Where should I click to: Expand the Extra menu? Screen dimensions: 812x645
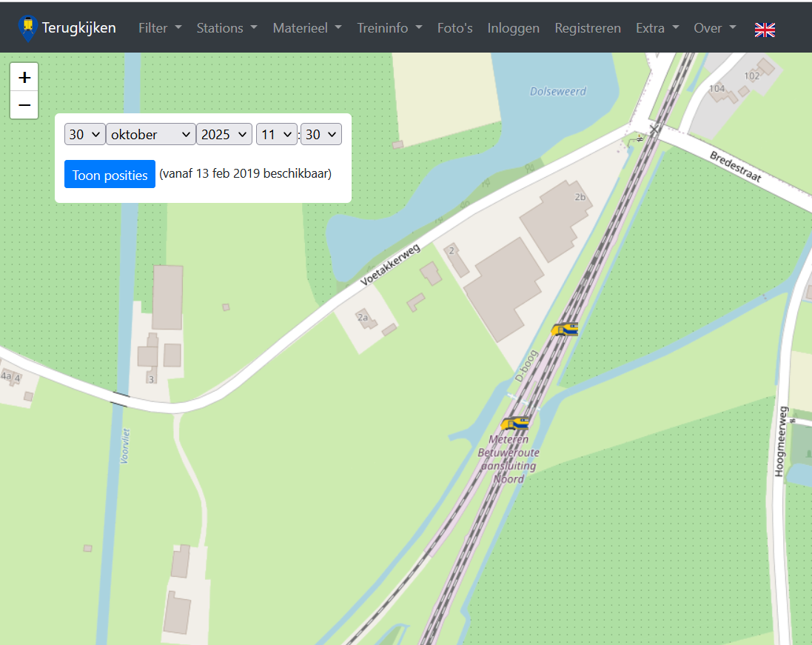(x=657, y=28)
